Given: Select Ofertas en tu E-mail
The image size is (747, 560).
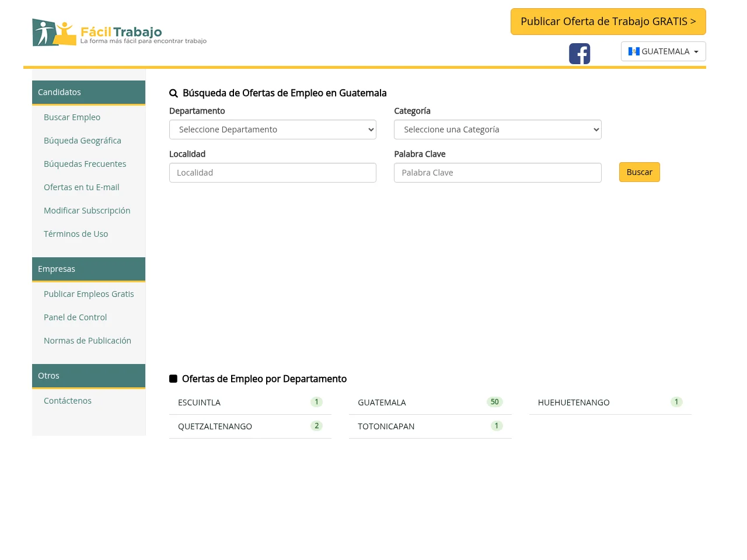Looking at the screenshot, I should 81,187.
